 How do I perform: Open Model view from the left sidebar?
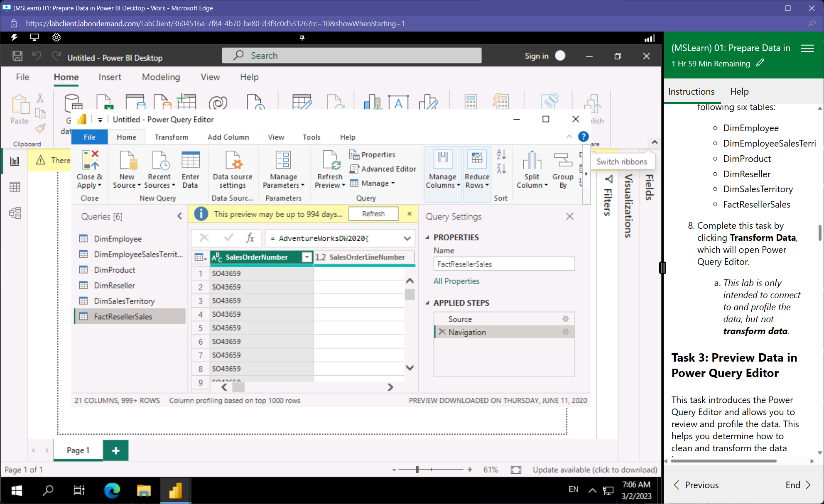point(15,213)
